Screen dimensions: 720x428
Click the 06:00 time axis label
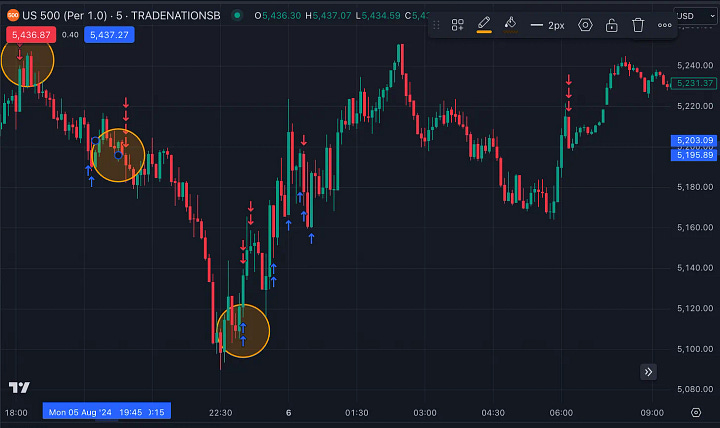point(561,412)
